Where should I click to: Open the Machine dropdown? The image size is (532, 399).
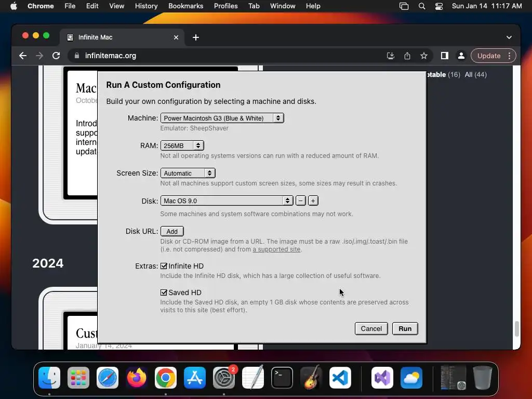(222, 118)
